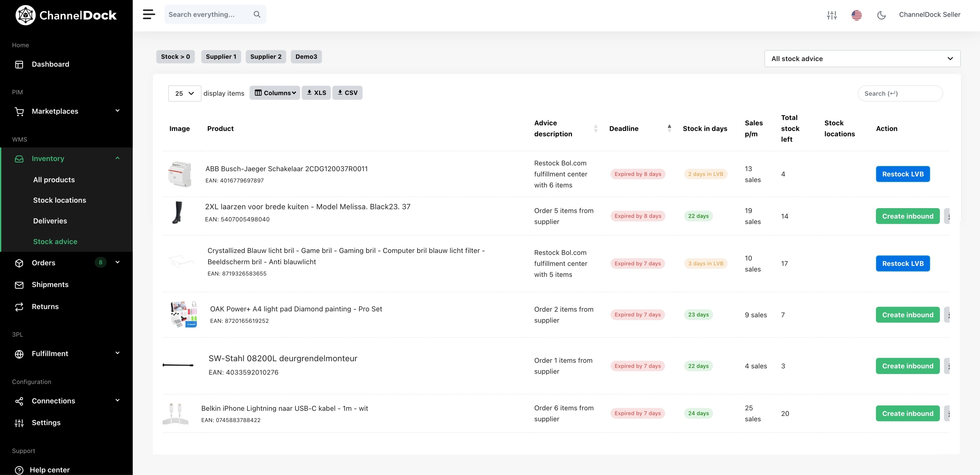Toggle the Supplier 2 filter chip
The width and height of the screenshot is (980, 475).
266,57
